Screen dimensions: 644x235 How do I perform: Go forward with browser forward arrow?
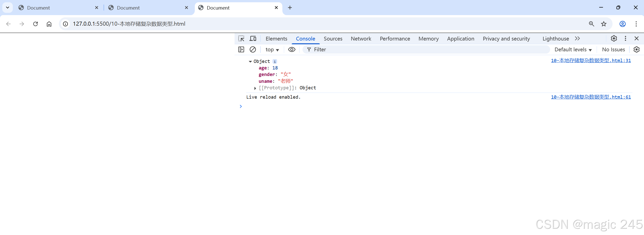point(22,24)
